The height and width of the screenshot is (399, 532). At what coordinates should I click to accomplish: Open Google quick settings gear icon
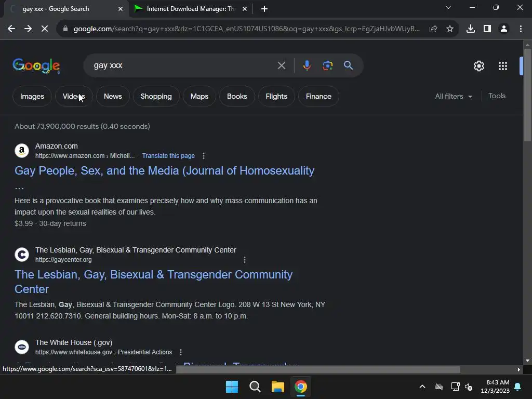click(x=478, y=66)
